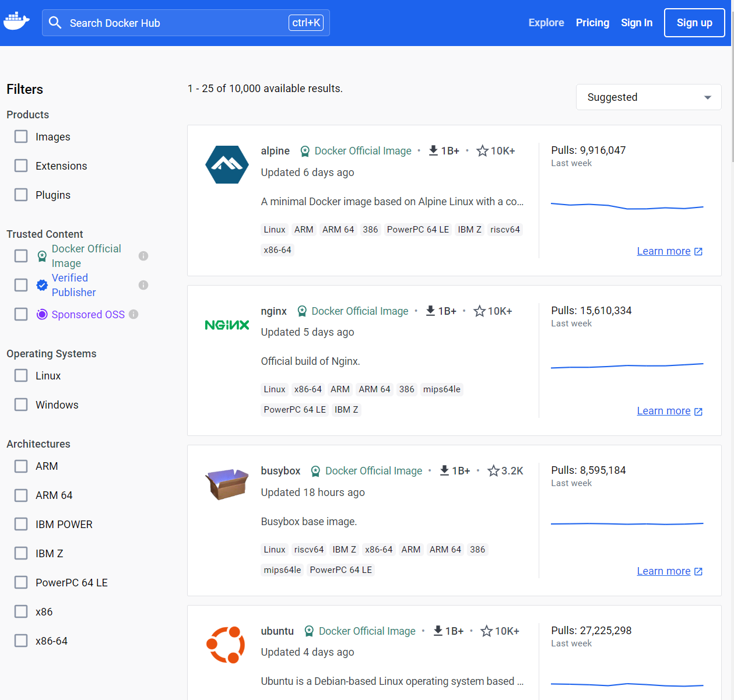Open the Explore page
The width and height of the screenshot is (734, 700).
546,23
